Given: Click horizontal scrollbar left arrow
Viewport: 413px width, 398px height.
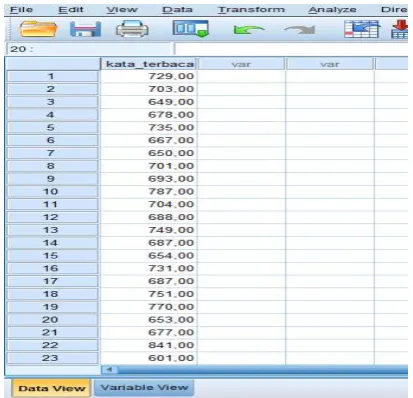Looking at the screenshot, I should coord(109,370).
